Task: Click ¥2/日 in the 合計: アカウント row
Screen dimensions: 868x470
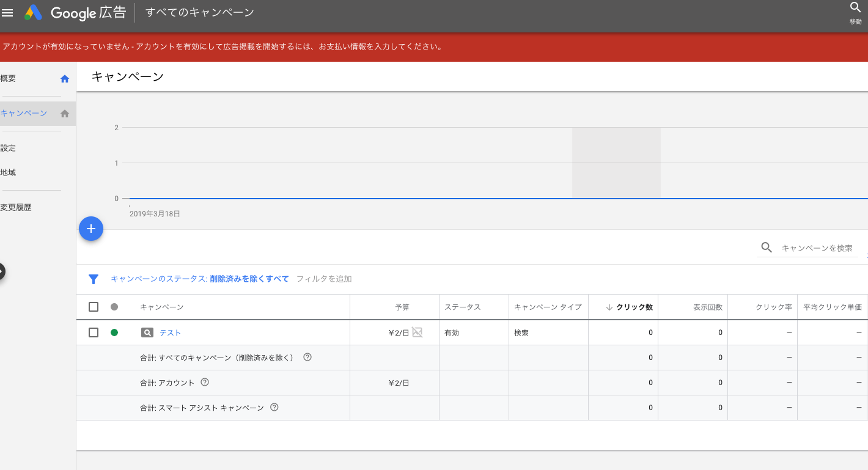Action: (399, 383)
